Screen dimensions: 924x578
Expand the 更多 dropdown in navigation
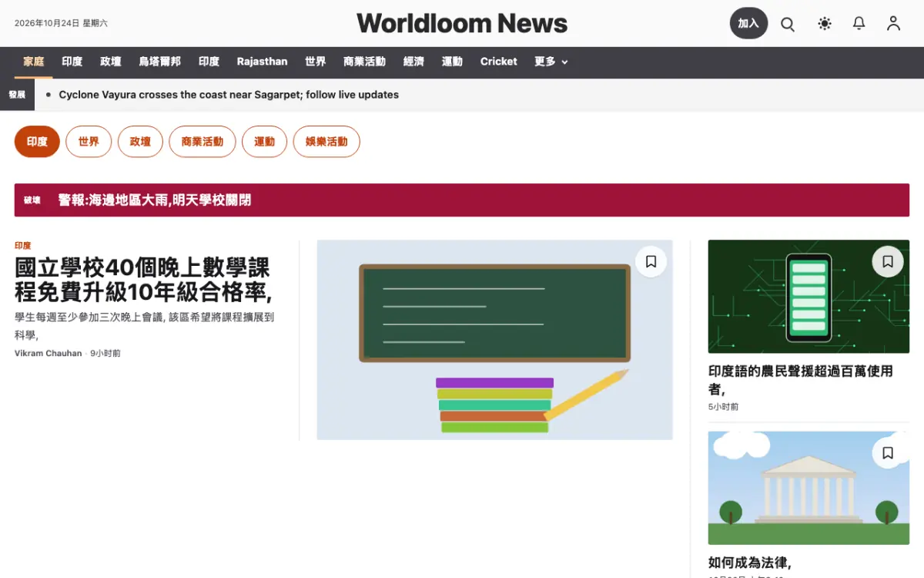pyautogui.click(x=551, y=62)
